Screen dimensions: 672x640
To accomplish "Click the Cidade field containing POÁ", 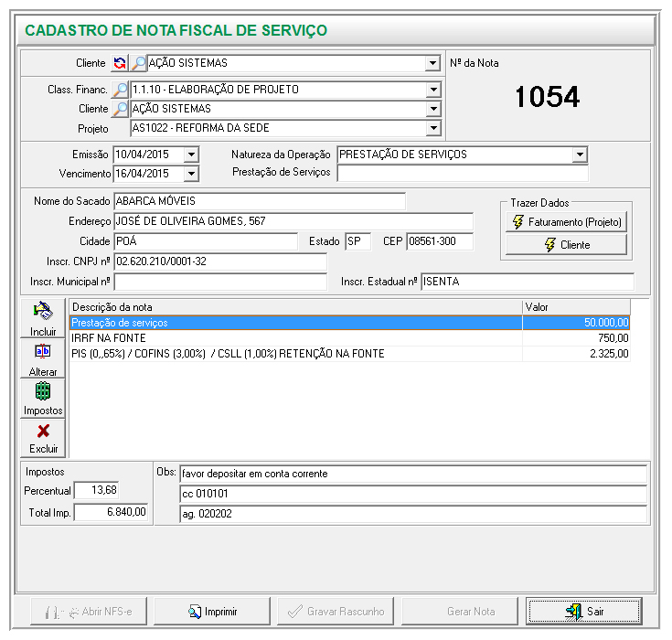I will [206, 241].
